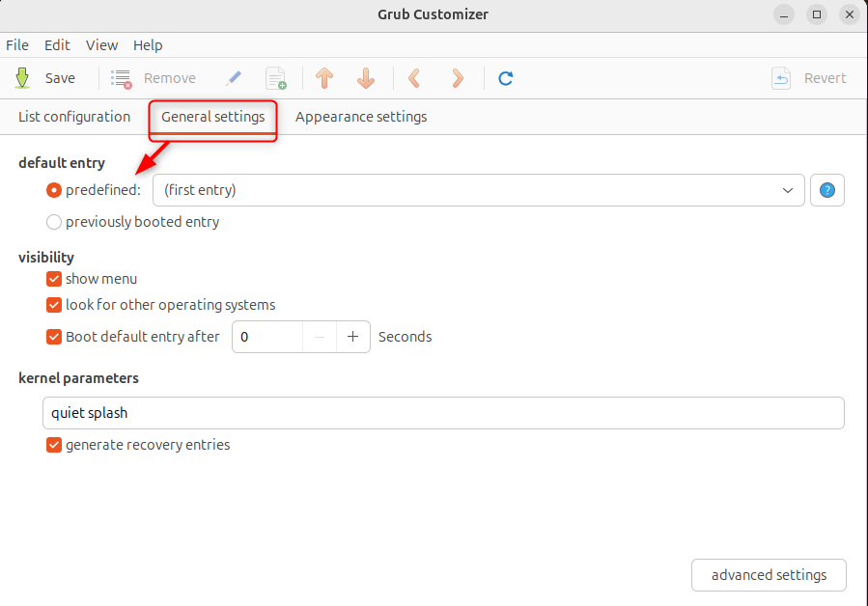
Task: Decrease boot timeout seconds with minus
Action: click(320, 337)
